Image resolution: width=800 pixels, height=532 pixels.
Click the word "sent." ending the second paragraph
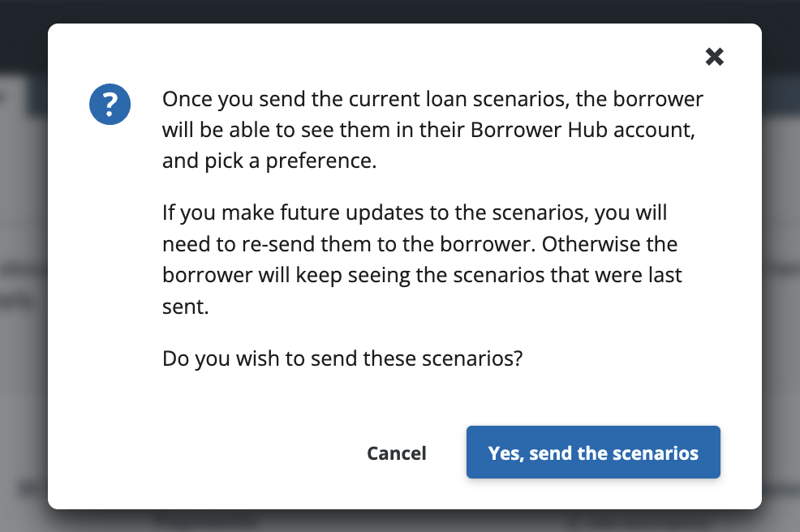tap(186, 307)
